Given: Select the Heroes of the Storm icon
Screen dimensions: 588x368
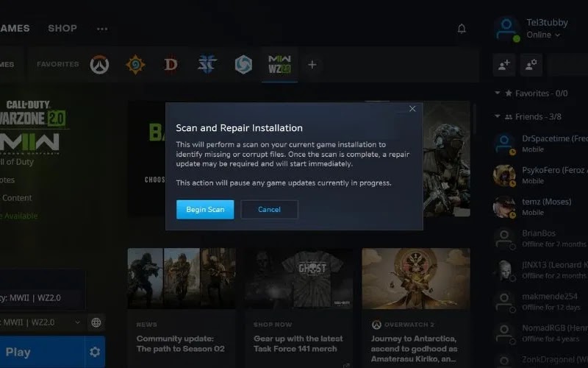Looking at the screenshot, I should (x=243, y=65).
